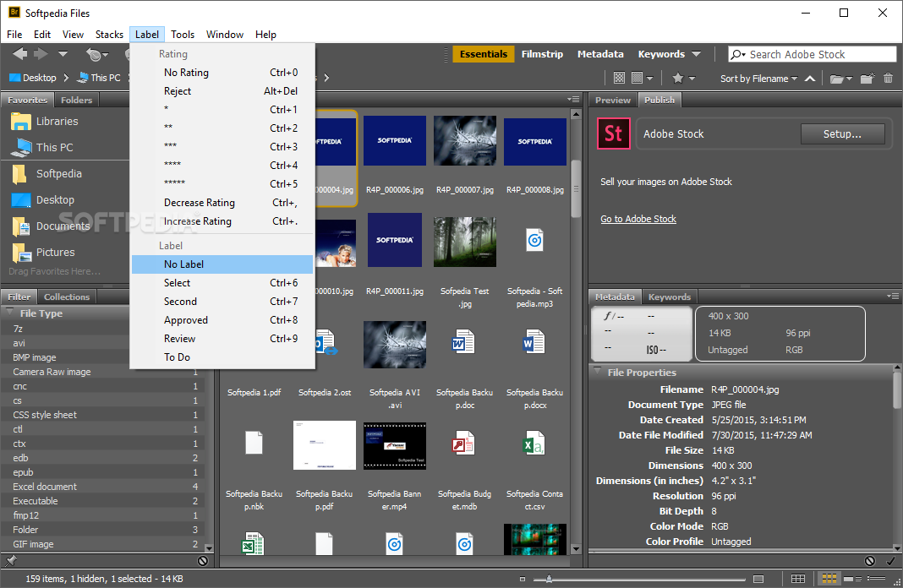Click the smaller thumbnail size icon
This screenshot has height=588, width=903.
click(x=523, y=579)
